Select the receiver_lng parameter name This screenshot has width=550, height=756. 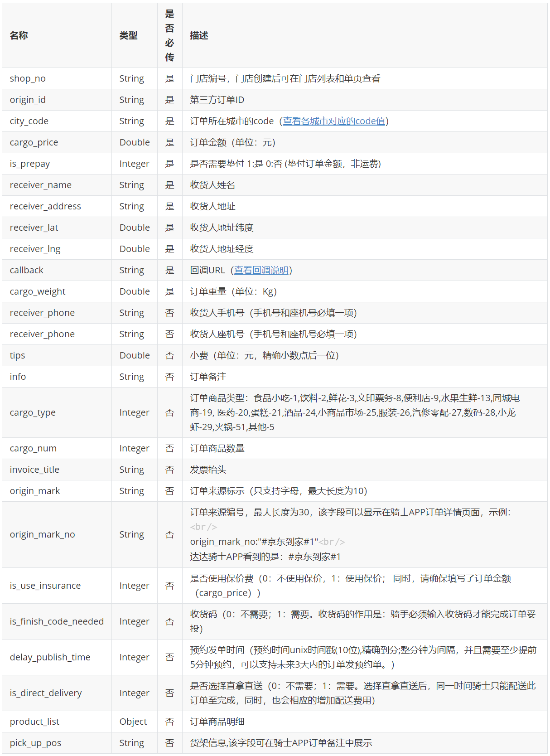35,249
